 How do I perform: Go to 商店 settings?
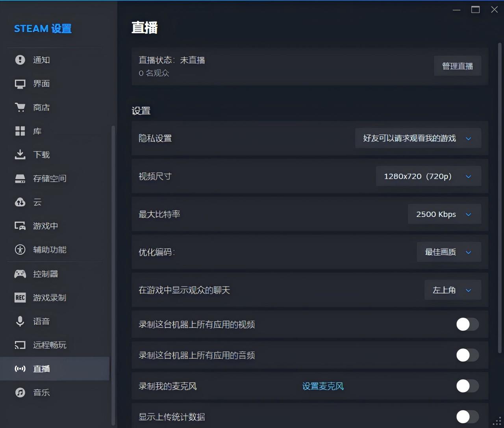click(x=55, y=107)
